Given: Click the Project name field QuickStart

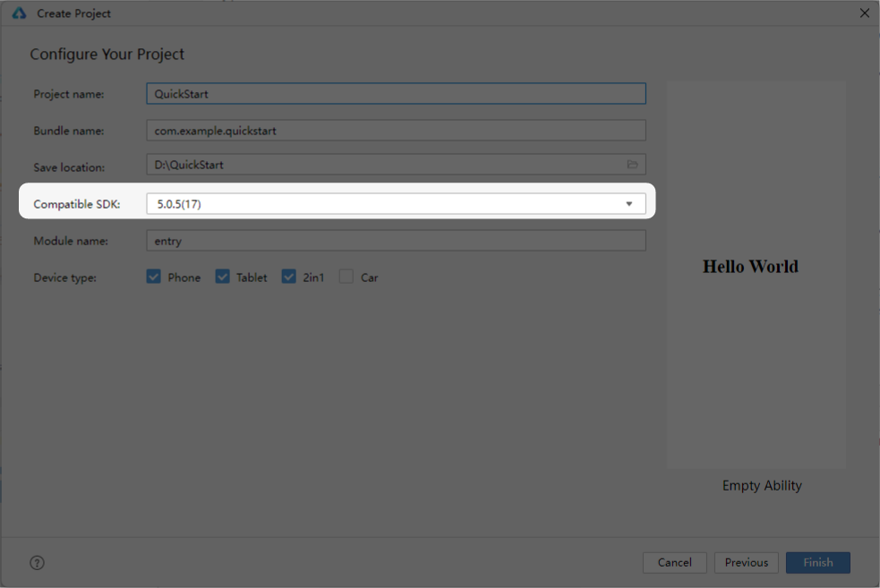Looking at the screenshot, I should click(x=397, y=94).
